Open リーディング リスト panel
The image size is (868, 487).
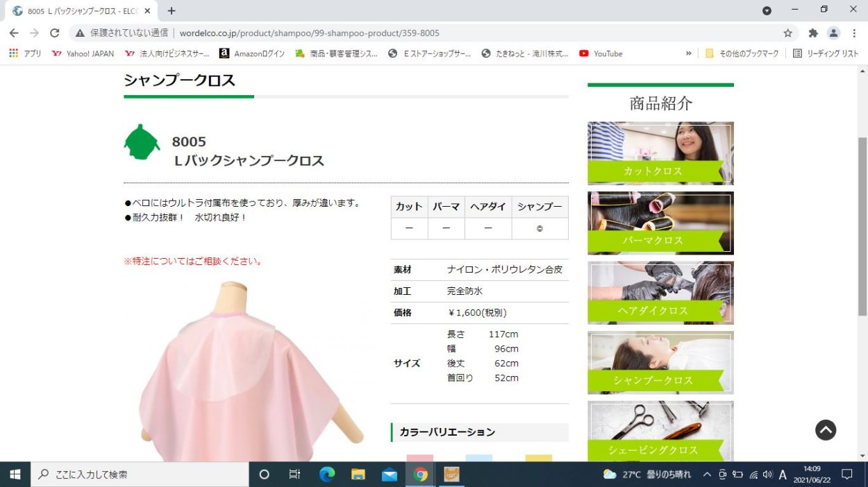(826, 53)
